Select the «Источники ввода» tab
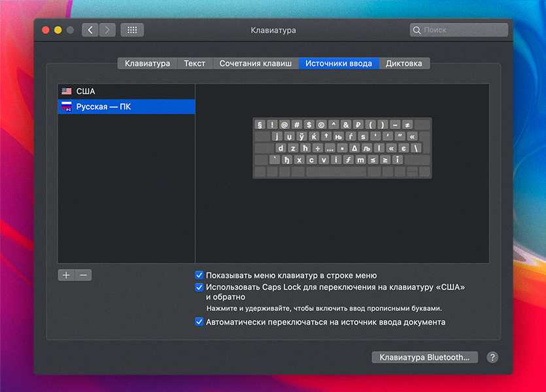 pos(338,63)
